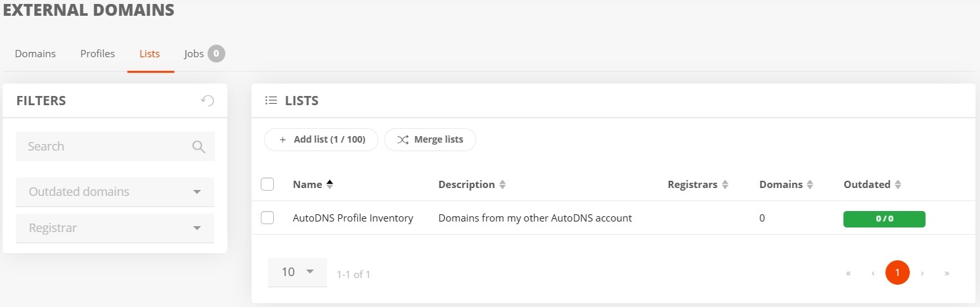Sort by the Description column header
Image resolution: width=980 pixels, height=307 pixels.
[x=466, y=185]
